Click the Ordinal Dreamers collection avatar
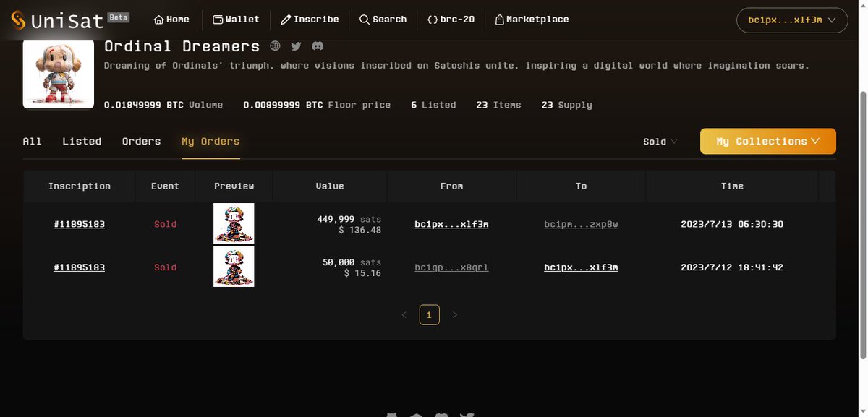Image resolution: width=868 pixels, height=417 pixels. 59,74
